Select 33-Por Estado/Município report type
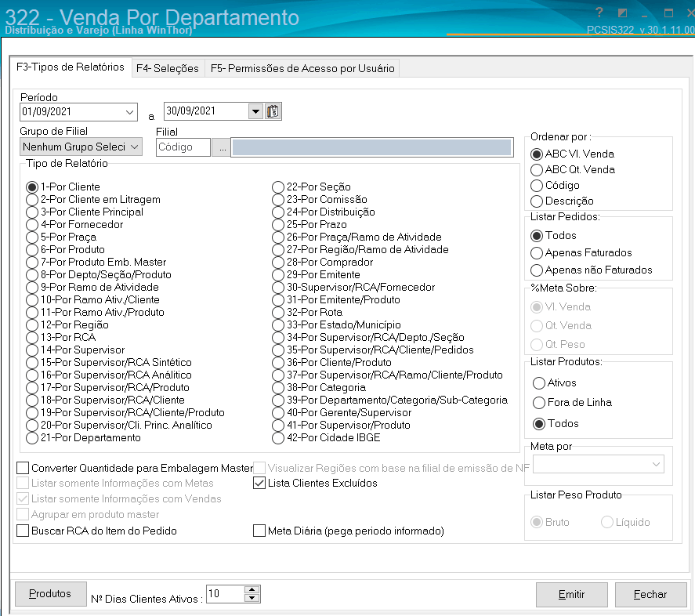 click(278, 325)
